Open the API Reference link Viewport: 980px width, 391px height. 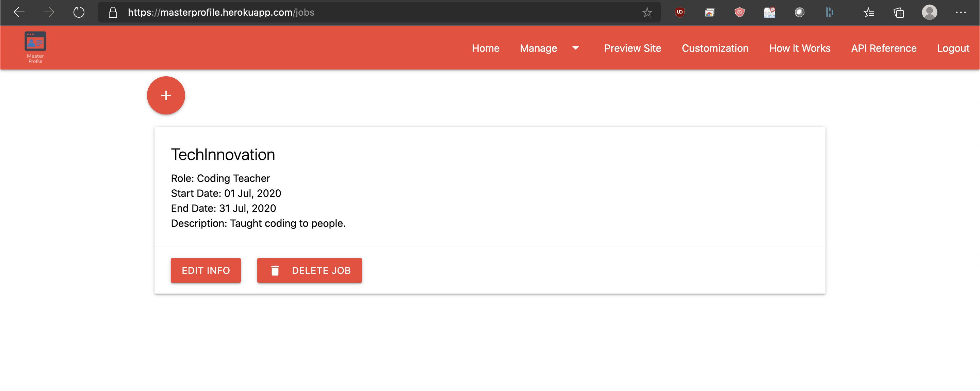(883, 48)
